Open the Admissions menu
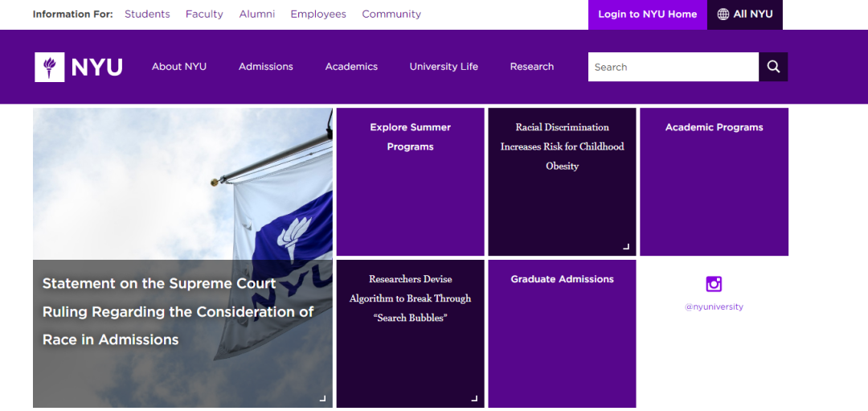Viewport: 868px width, 411px height. pyautogui.click(x=266, y=67)
